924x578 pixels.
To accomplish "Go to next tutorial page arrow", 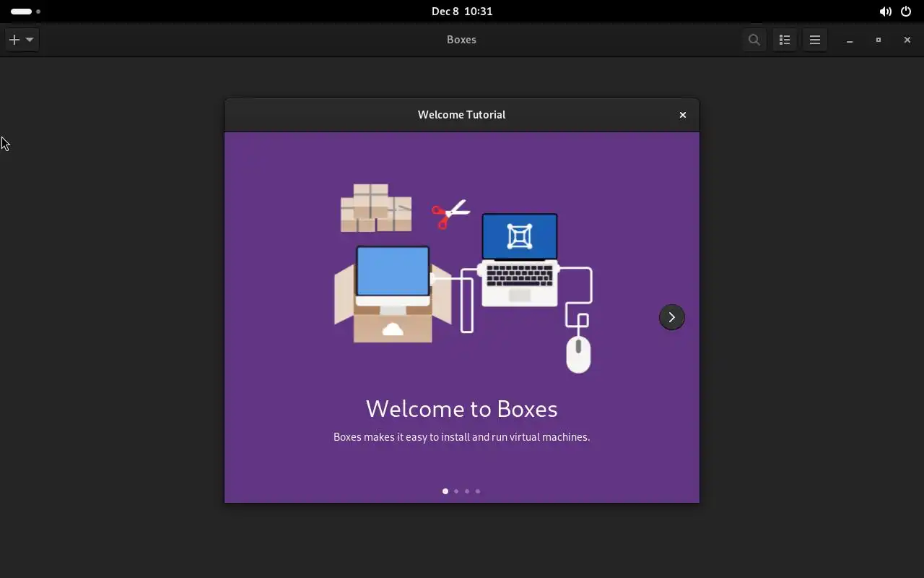I will 671,317.
